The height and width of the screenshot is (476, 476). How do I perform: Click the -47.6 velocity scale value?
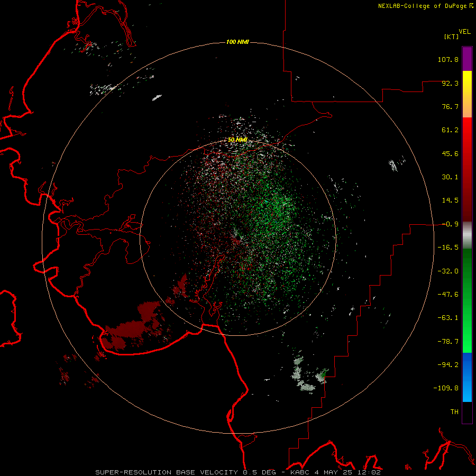[448, 295]
